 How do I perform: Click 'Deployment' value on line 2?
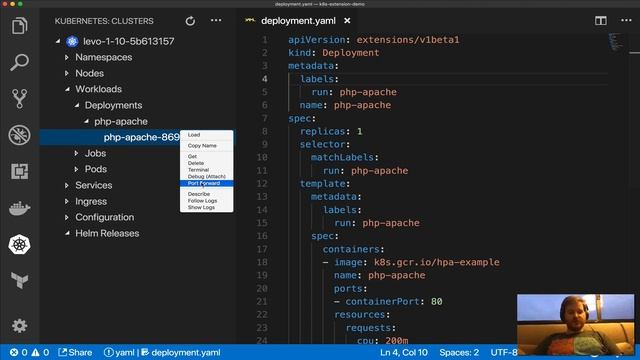tap(351, 53)
